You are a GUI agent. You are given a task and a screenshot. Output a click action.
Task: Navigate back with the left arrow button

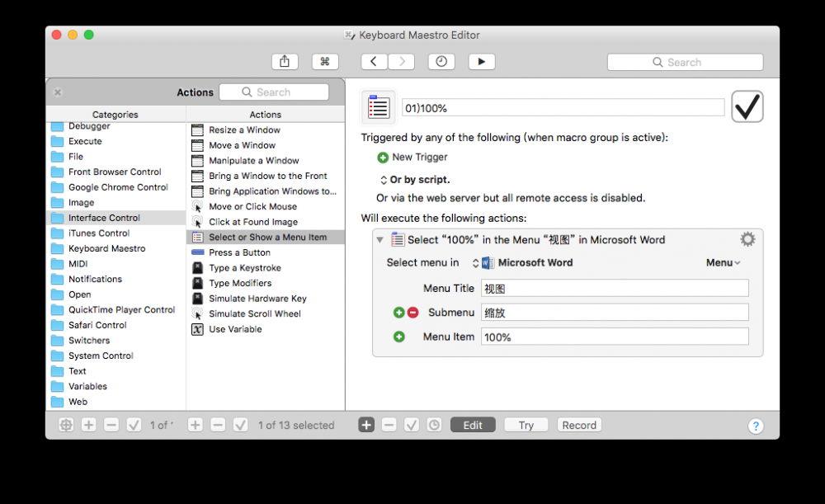click(x=373, y=61)
